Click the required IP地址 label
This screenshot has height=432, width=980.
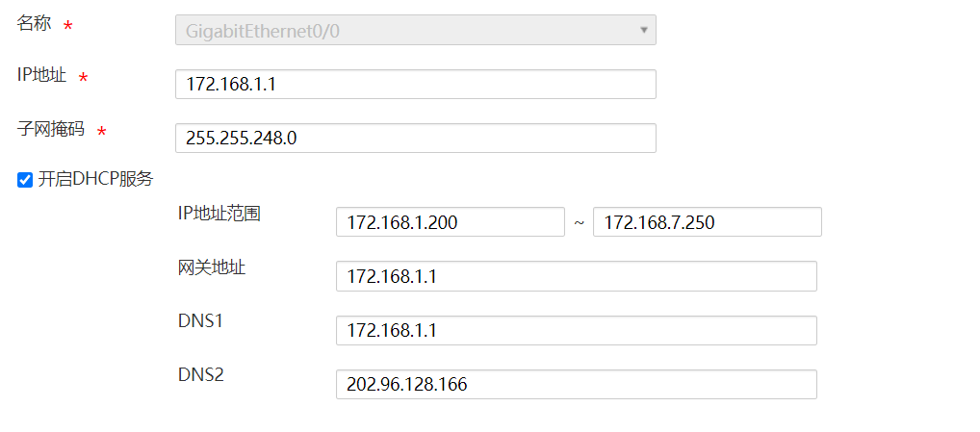tap(42, 76)
